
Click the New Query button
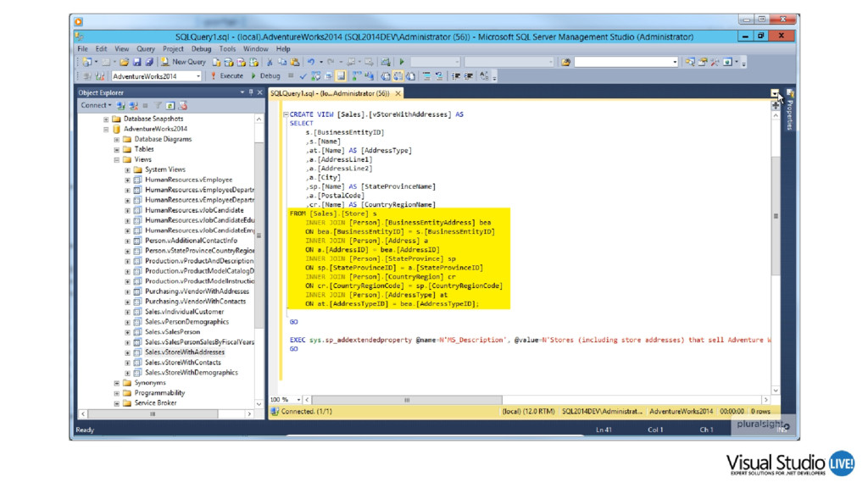(183, 62)
